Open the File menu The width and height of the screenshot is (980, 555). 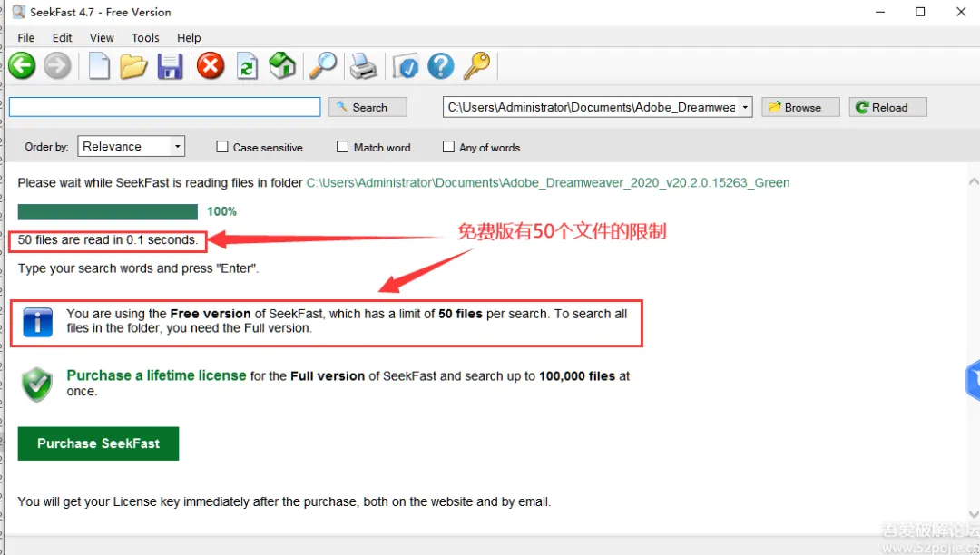pyautogui.click(x=25, y=37)
